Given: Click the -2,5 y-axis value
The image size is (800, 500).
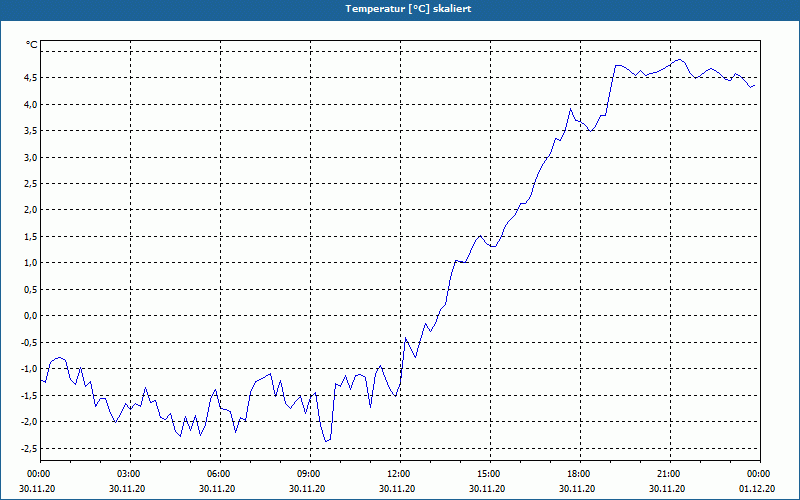Looking at the screenshot, I should (28, 448).
